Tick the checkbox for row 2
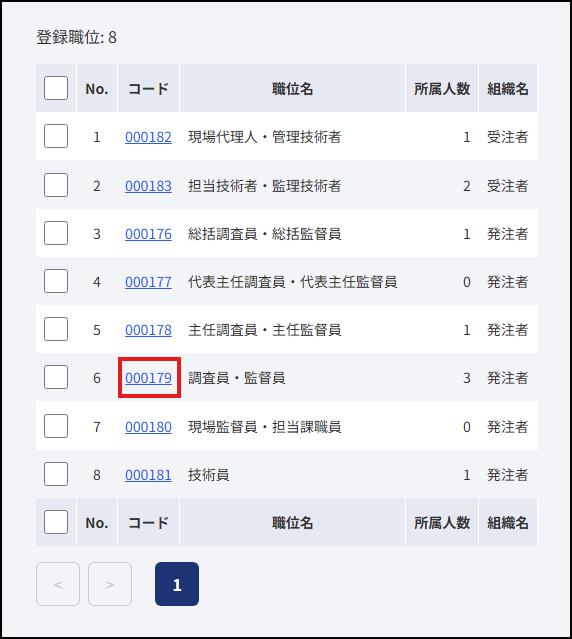The width and height of the screenshot is (572, 639). click(x=56, y=185)
